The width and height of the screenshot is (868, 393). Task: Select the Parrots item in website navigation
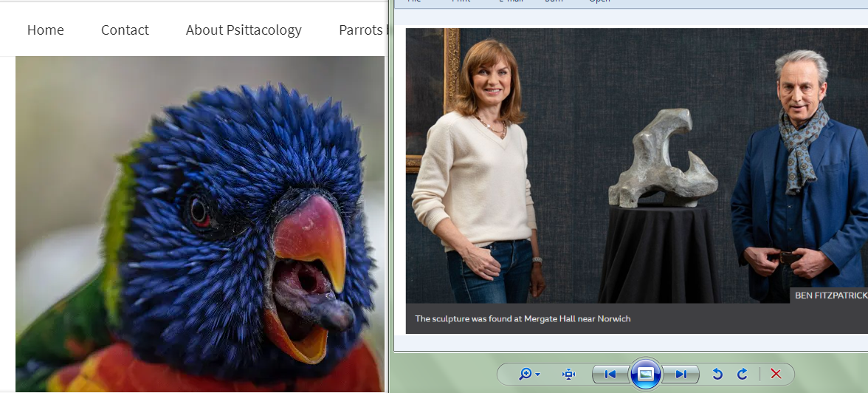click(361, 30)
